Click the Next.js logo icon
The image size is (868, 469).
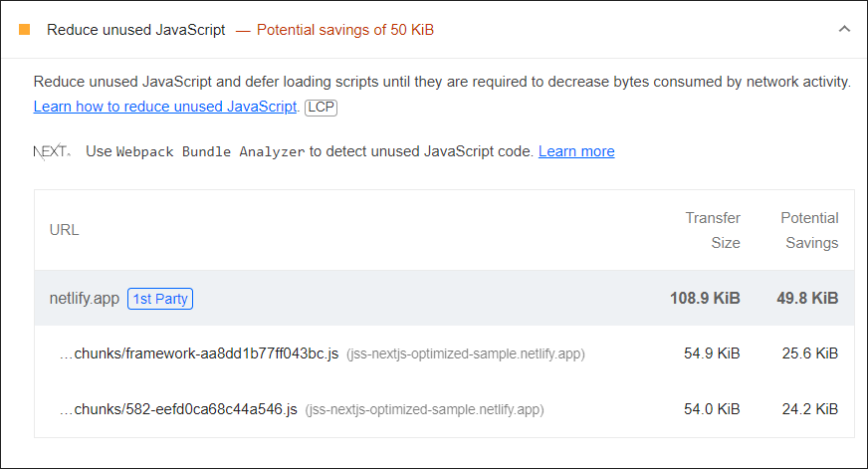(52, 151)
